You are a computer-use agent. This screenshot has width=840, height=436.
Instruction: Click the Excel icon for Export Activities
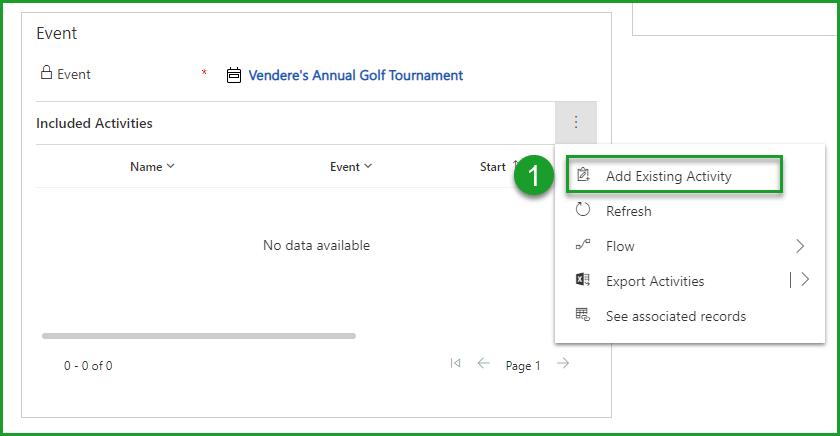(583, 281)
